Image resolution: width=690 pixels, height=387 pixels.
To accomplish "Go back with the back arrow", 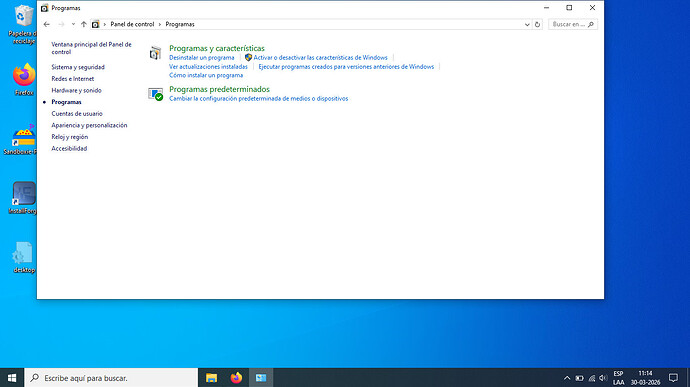I will click(47, 24).
